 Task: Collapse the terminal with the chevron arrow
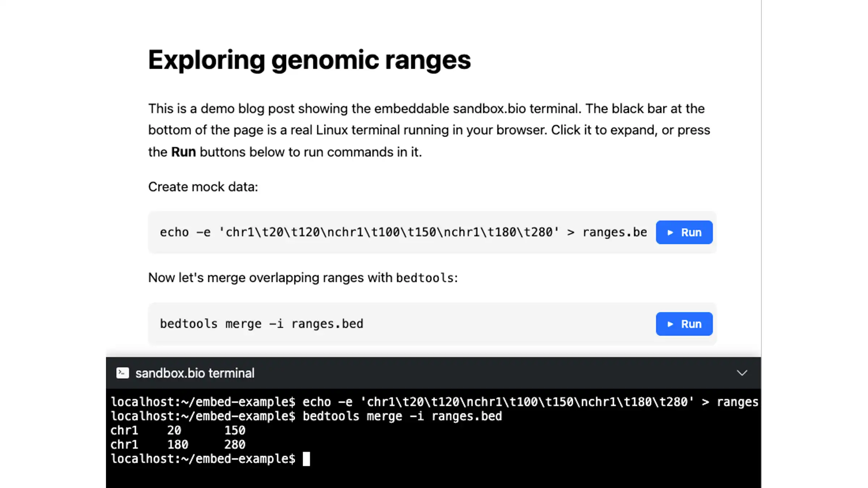(x=742, y=373)
